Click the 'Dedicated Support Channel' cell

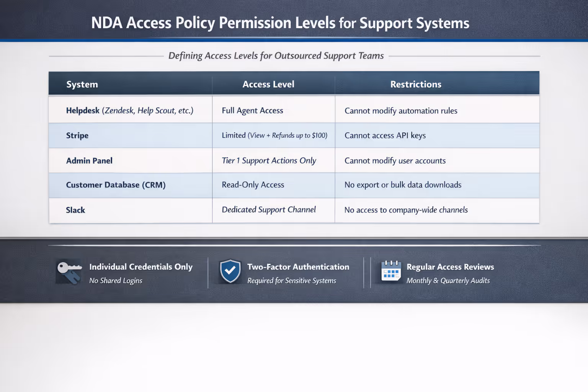(273, 210)
